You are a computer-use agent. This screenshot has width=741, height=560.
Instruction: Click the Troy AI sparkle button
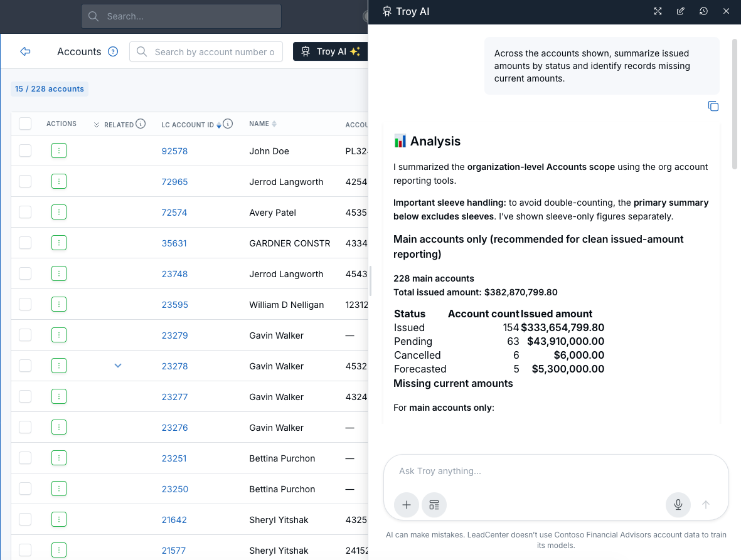tap(330, 51)
